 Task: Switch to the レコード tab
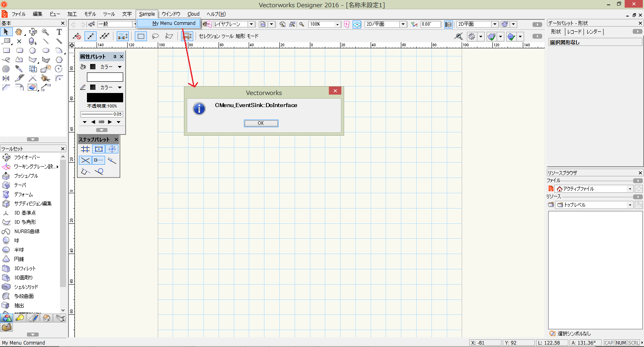click(574, 32)
